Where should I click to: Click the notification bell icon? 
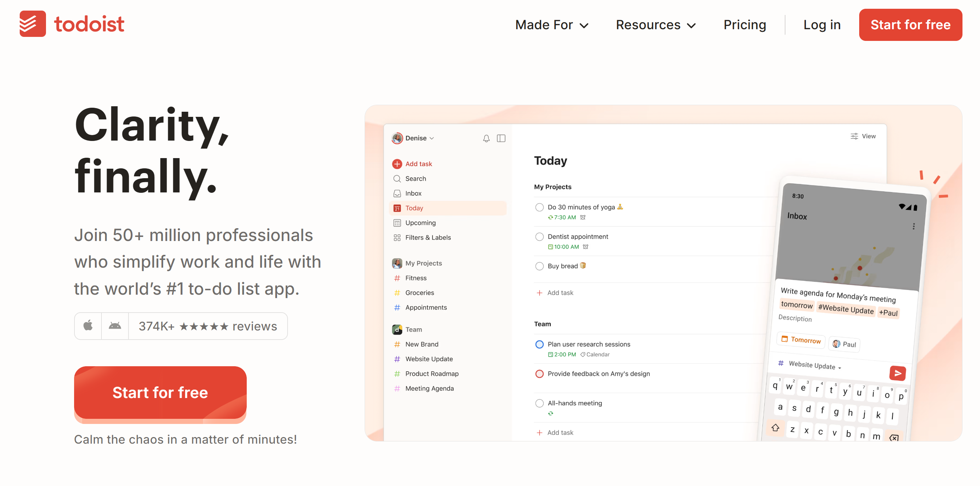tap(486, 138)
